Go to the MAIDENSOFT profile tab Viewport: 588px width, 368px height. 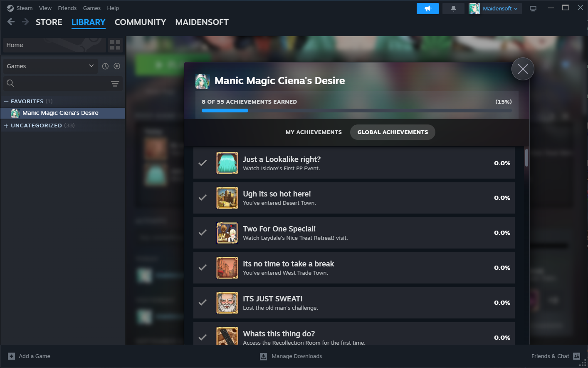coord(202,22)
